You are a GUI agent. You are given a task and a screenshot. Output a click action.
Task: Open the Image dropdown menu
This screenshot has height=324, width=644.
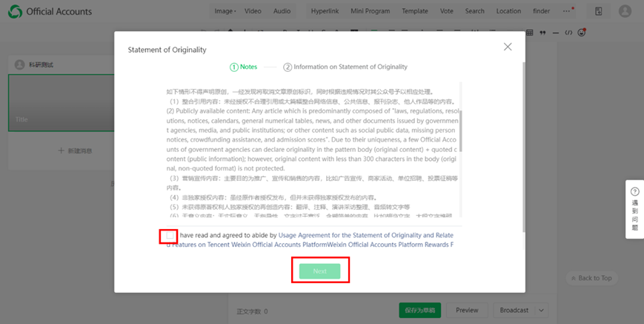pyautogui.click(x=225, y=11)
